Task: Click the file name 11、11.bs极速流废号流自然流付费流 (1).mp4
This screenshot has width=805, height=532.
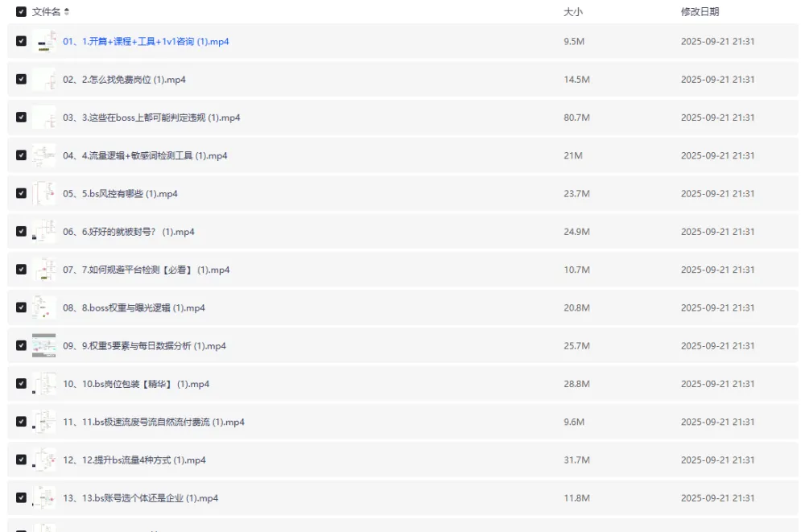Action: point(153,423)
